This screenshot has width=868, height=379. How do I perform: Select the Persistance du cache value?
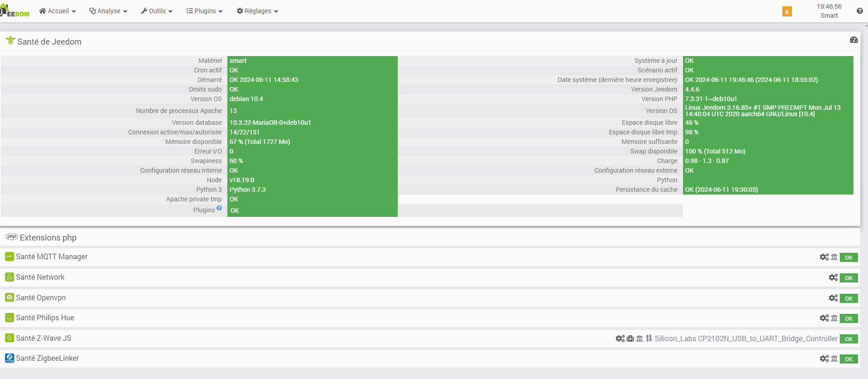coord(722,189)
